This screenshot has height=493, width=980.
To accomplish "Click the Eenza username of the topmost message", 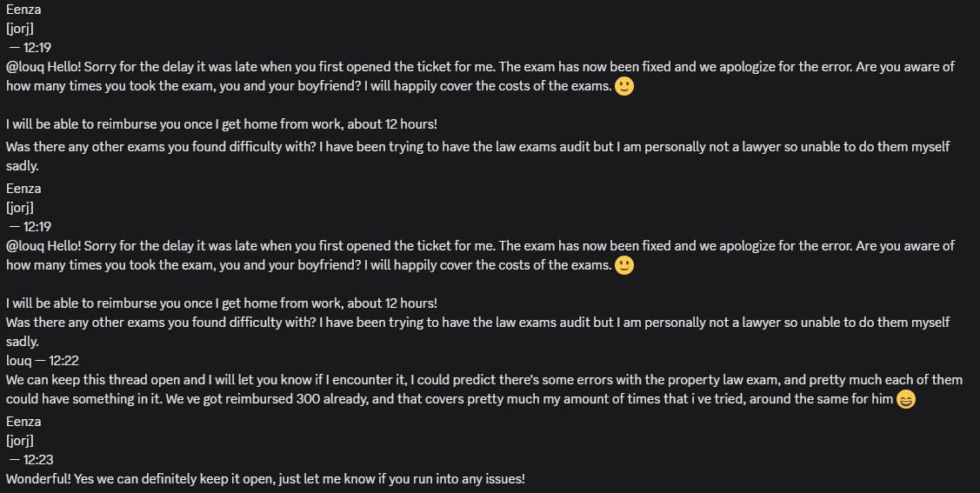I will pos(23,10).
